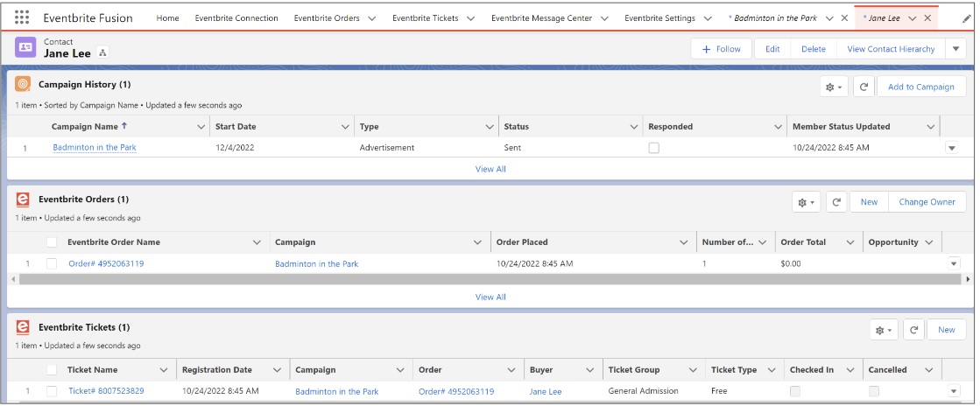Image resolution: width=980 pixels, height=406 pixels.
Task: Refresh the Campaign History list
Action: coord(863,87)
